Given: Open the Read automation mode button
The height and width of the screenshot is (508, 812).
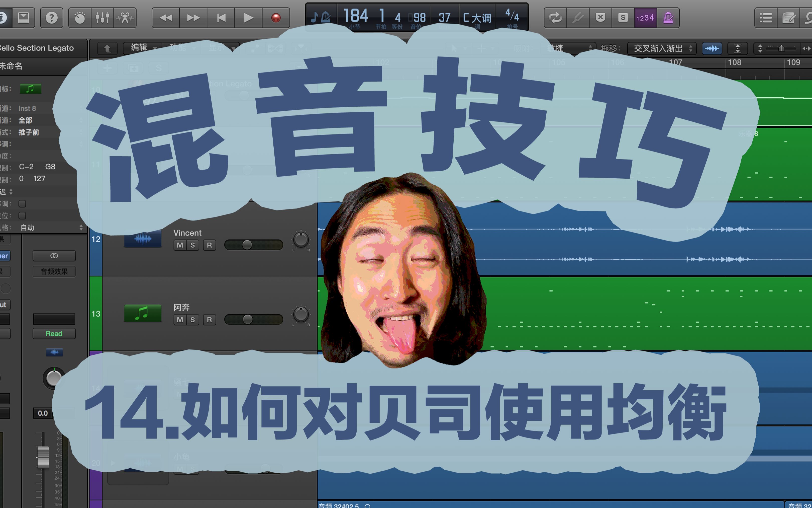Looking at the screenshot, I should [x=54, y=333].
